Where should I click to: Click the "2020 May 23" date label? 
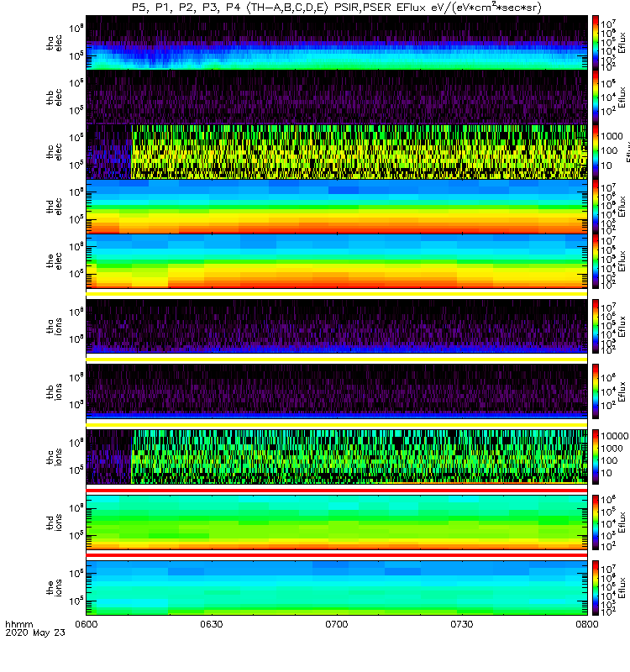tap(35, 633)
